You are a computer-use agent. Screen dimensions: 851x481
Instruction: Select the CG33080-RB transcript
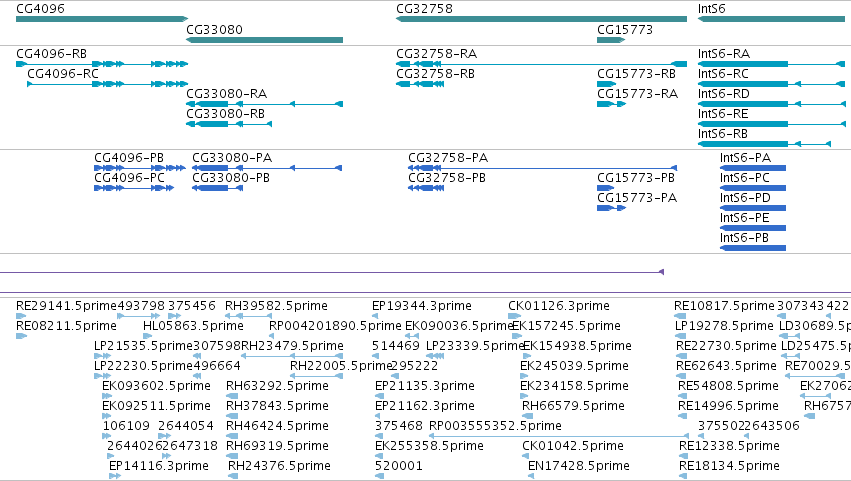[228, 124]
